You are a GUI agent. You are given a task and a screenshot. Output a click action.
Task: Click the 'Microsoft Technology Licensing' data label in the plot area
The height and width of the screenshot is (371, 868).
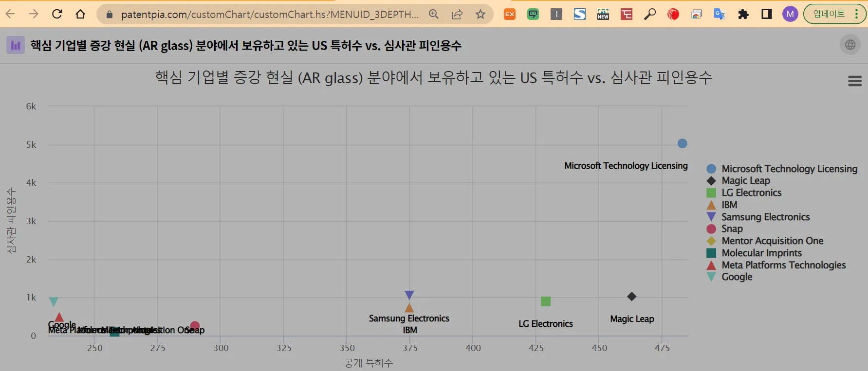[x=626, y=166]
